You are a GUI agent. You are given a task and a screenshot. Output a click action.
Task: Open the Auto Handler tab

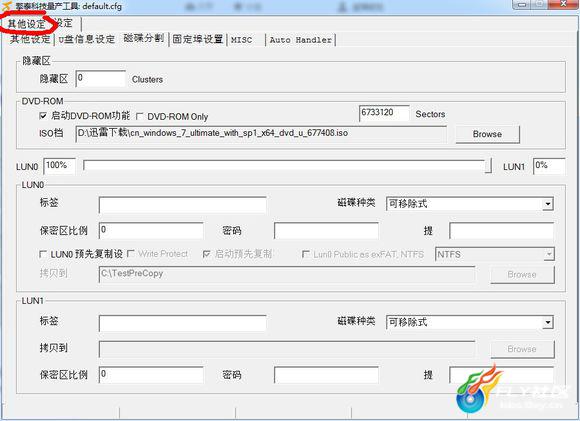[300, 40]
